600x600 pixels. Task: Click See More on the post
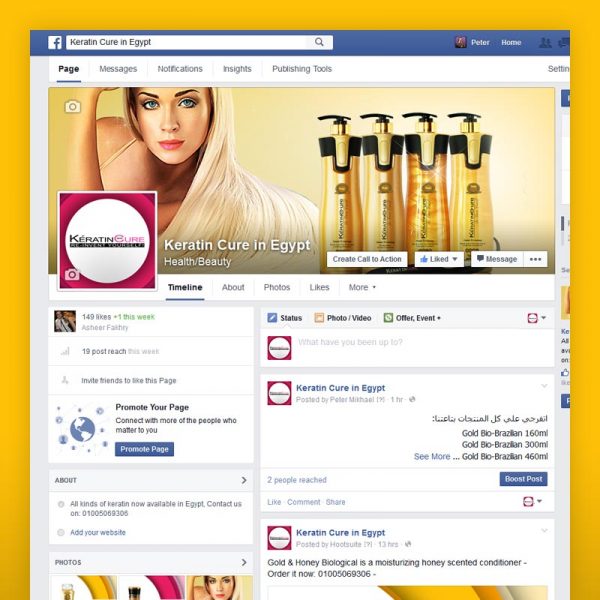(432, 457)
